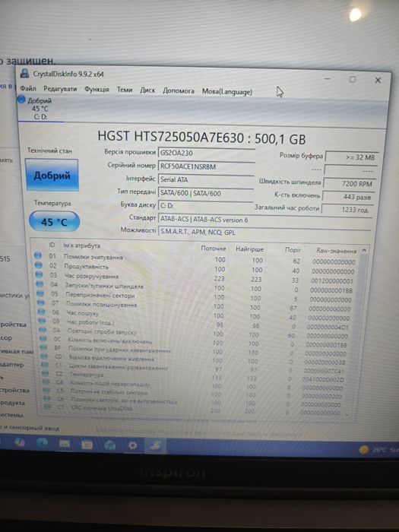The width and height of the screenshot is (399, 532).
Task: Open File Explorer from the taskbar
Action: coord(65,443)
